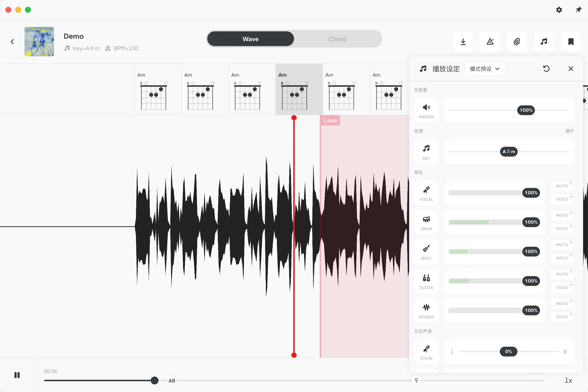Open the metronome tool
The height and width of the screenshot is (392, 588).
(x=490, y=41)
